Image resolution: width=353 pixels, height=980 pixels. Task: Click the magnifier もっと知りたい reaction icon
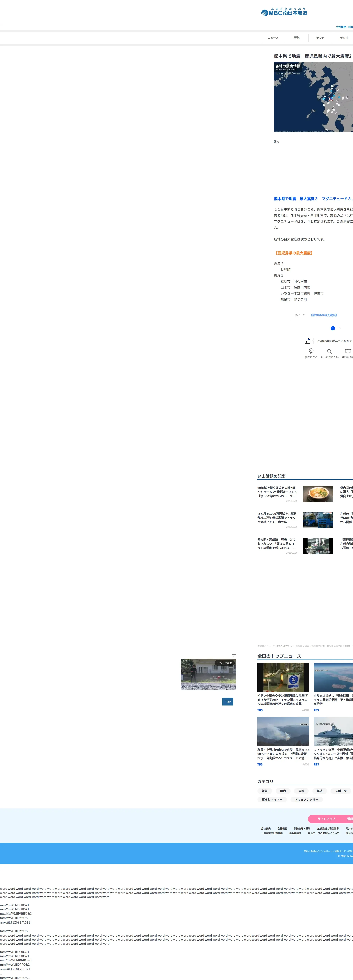click(329, 351)
